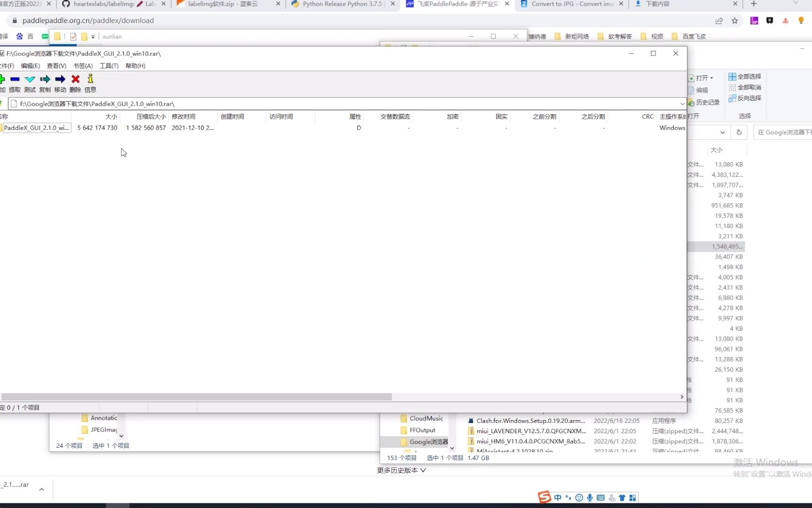Viewport: 812px width, 508px height.
Task: Select CloudMusic folder in Explorer tree
Action: [422, 418]
